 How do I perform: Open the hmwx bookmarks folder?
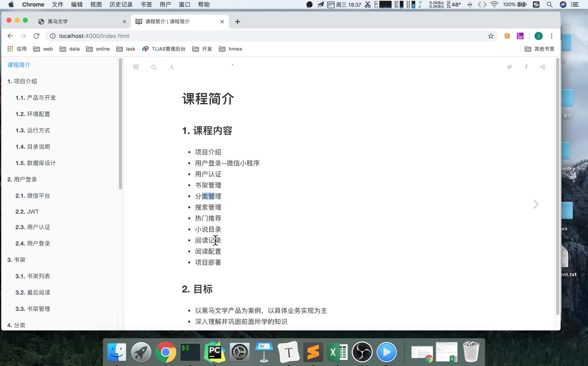[x=230, y=49]
